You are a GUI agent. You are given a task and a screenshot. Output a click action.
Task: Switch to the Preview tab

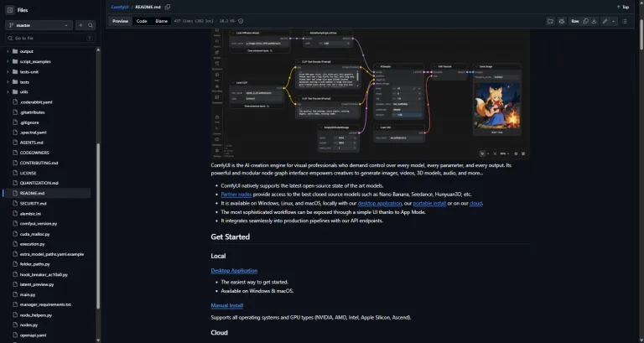tap(121, 21)
